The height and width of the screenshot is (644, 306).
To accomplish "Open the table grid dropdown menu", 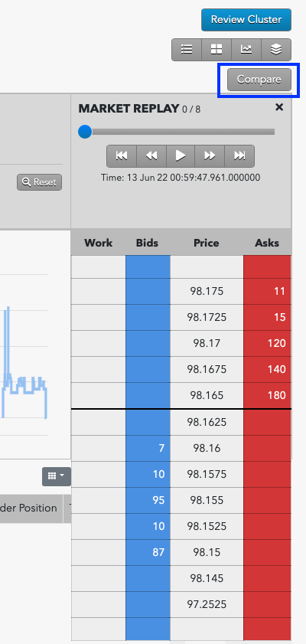I will click(56, 476).
